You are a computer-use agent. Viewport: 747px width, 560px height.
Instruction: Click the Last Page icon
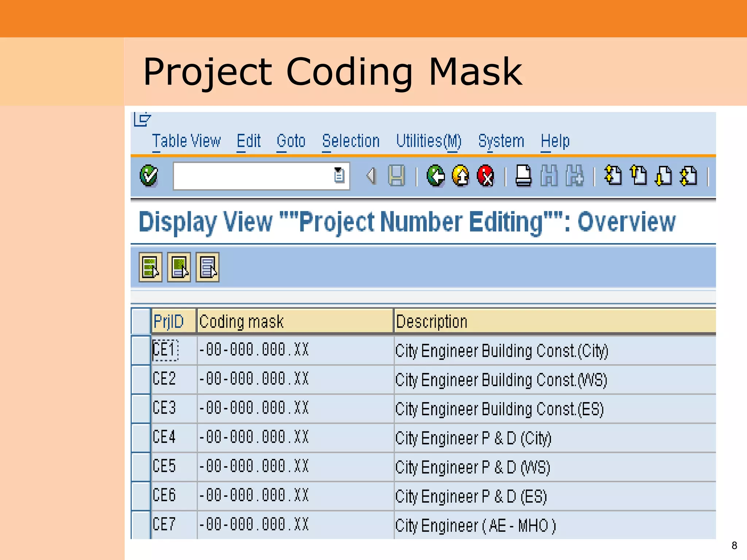pyautogui.click(x=689, y=176)
